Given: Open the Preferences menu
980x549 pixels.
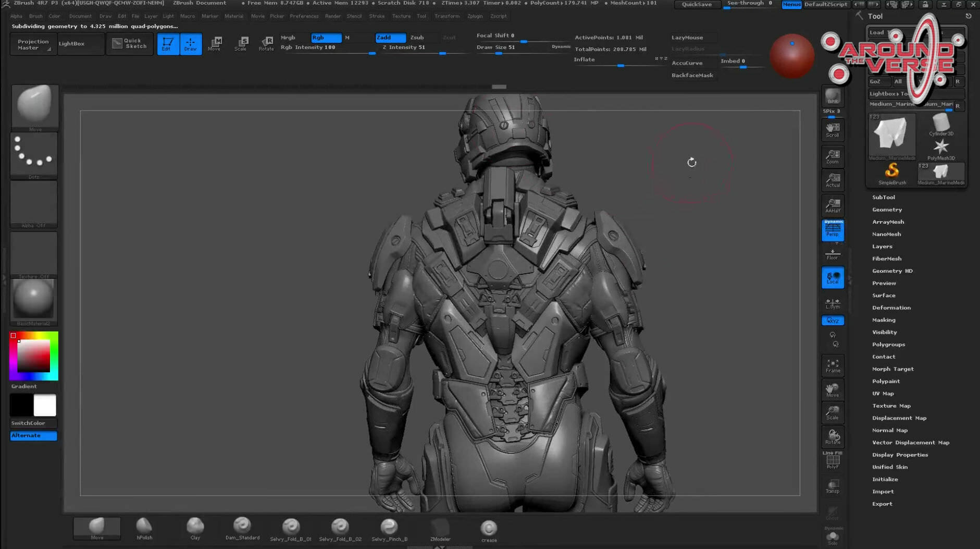Looking at the screenshot, I should (304, 16).
